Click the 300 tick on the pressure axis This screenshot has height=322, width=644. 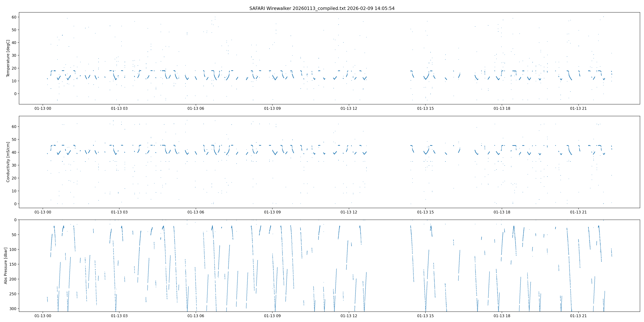[x=13, y=309]
